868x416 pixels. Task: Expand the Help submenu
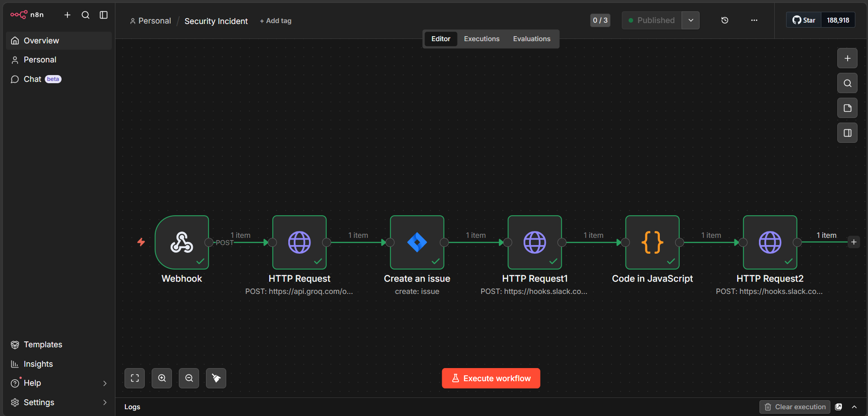pos(105,383)
